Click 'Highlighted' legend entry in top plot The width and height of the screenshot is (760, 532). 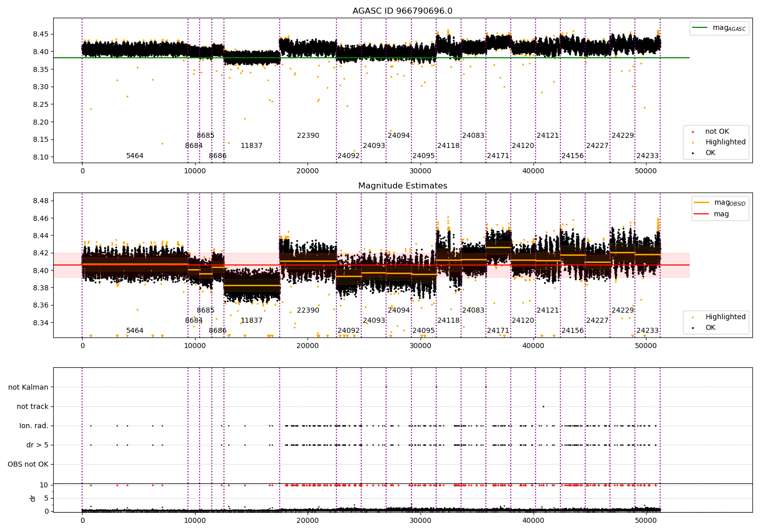pyautogui.click(x=717, y=142)
